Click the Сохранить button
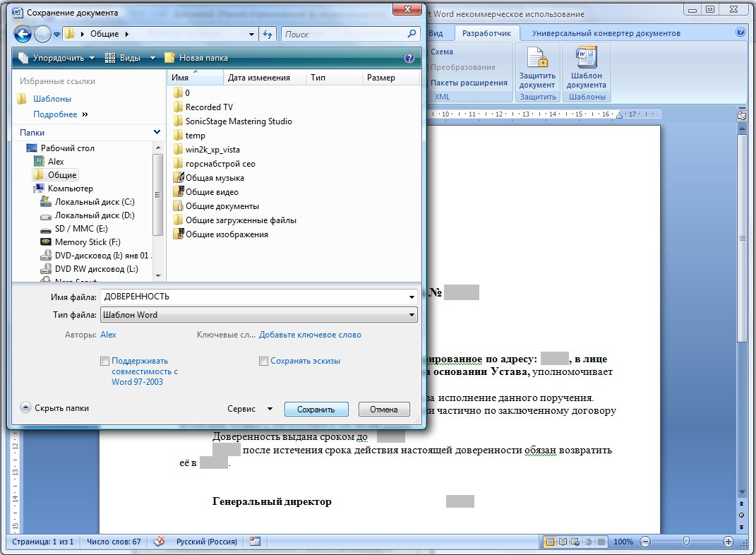The height and width of the screenshot is (555, 756). click(316, 410)
